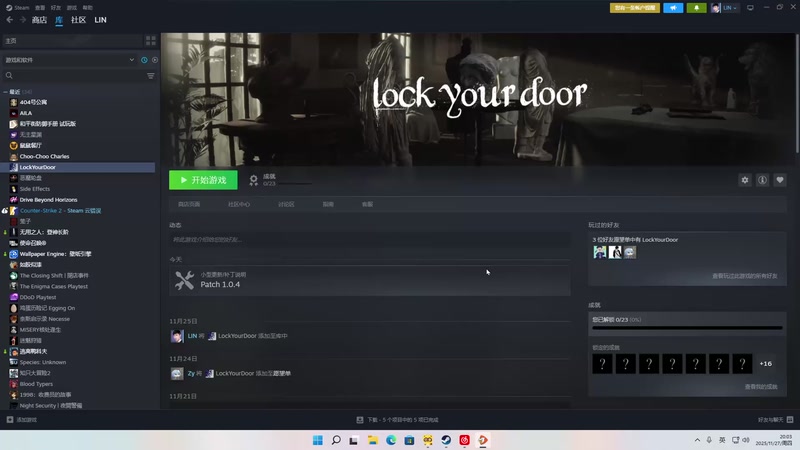
Task: Click the activity status input field
Action: click(370, 239)
